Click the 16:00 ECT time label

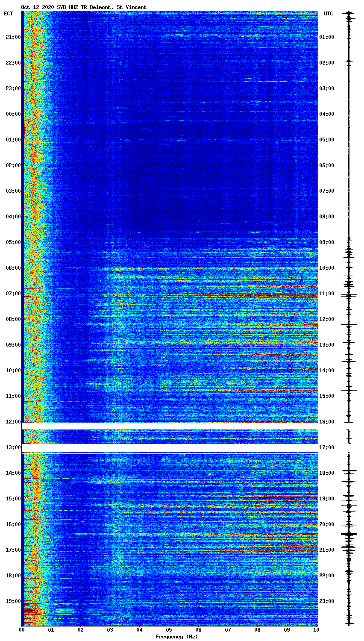click(13, 524)
